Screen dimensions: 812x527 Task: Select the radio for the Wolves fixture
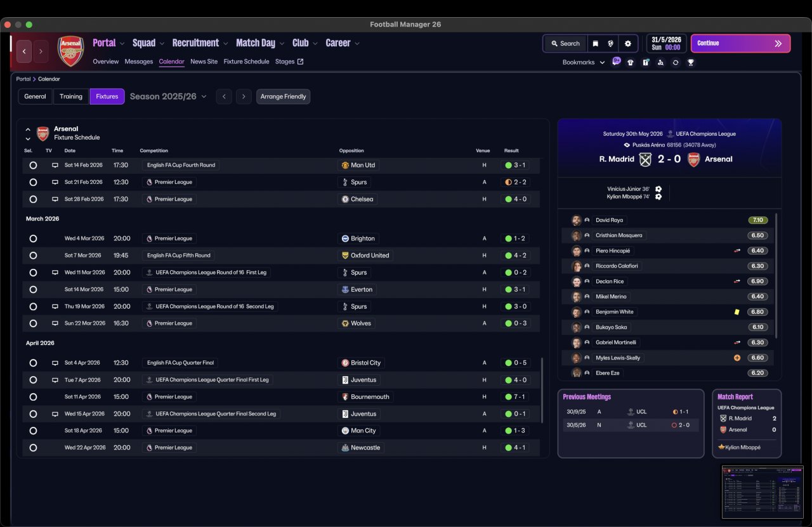(33, 323)
